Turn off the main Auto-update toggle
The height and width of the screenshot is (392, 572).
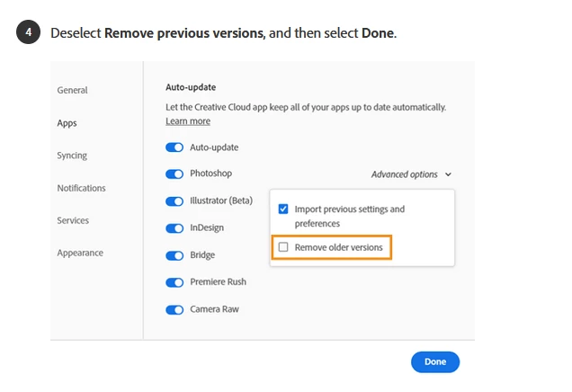174,147
